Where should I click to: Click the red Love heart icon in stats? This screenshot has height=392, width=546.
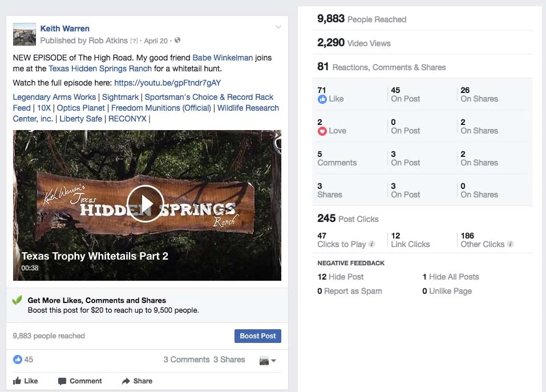(322, 131)
